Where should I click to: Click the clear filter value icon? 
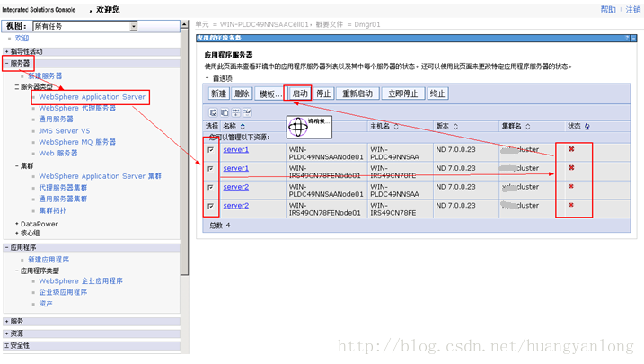pyautogui.click(x=247, y=112)
